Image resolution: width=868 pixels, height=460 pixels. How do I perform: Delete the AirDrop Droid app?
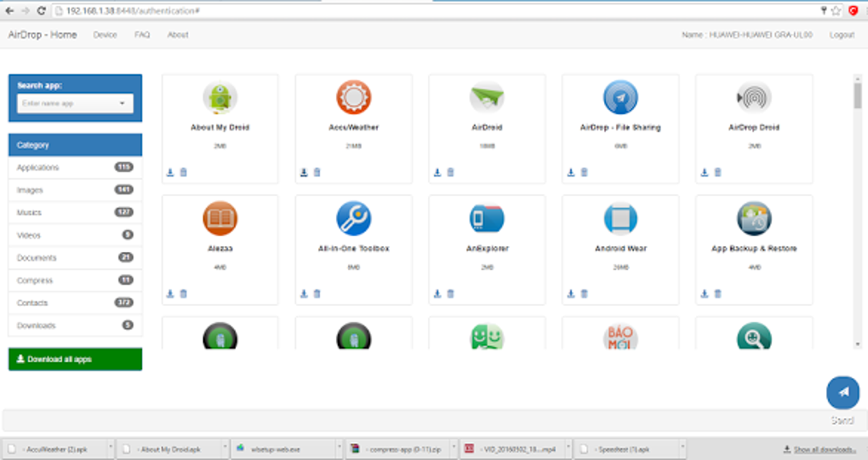(x=718, y=172)
